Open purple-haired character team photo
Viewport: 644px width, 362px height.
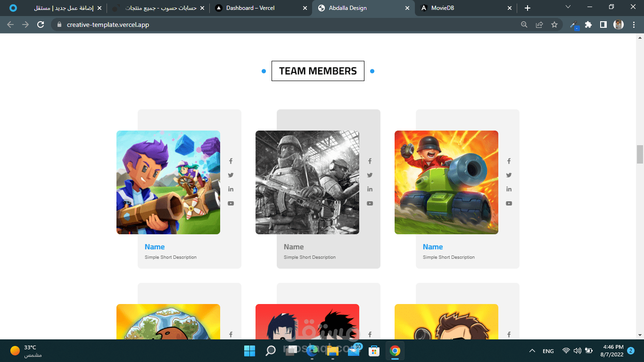[168, 182]
